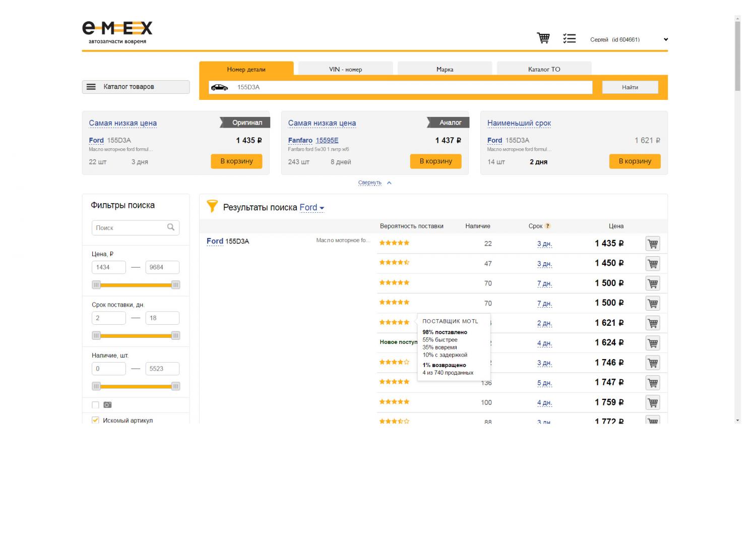Click the maximum stock field 5523

pyautogui.click(x=162, y=369)
